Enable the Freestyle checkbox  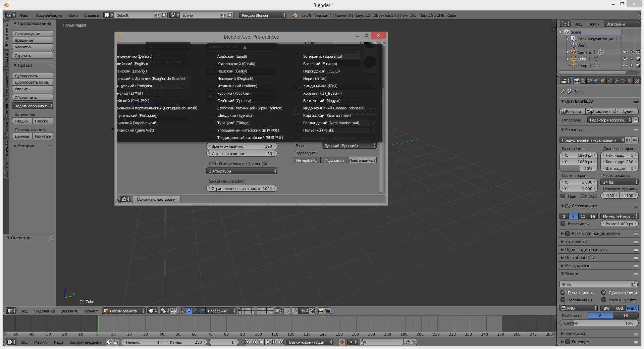[568, 342]
